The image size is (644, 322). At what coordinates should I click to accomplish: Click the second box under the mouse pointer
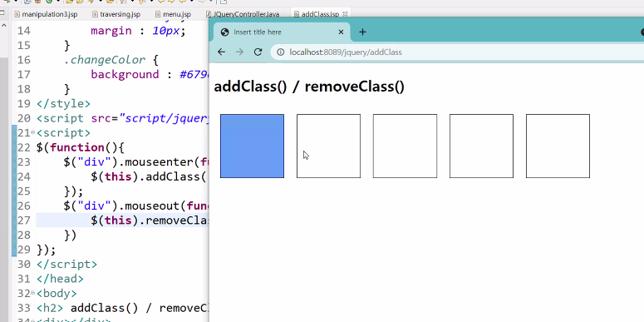[328, 146]
